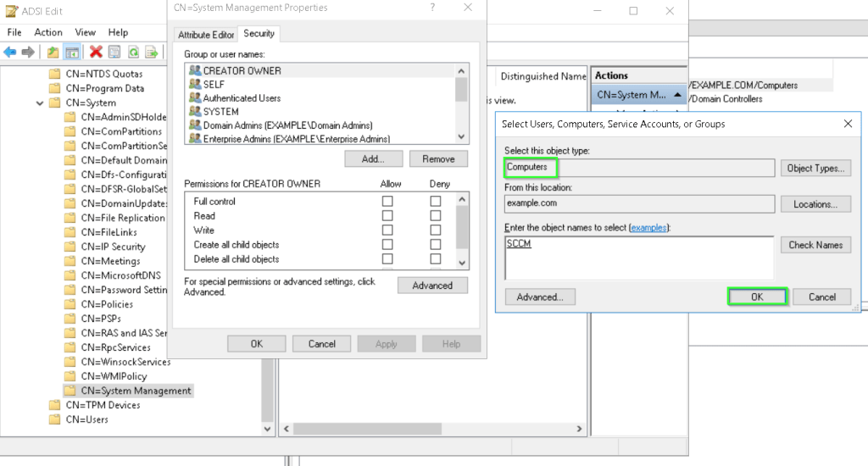
Task: Click the red Delete X icon
Action: (x=96, y=53)
